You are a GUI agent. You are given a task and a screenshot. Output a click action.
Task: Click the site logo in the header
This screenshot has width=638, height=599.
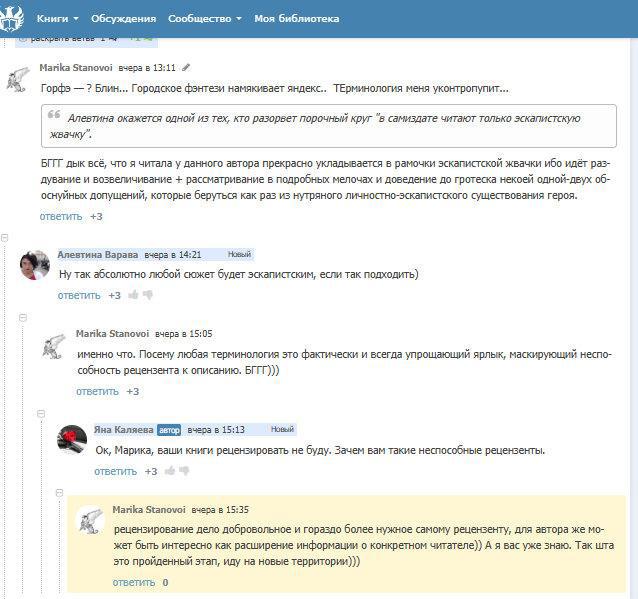(13, 18)
